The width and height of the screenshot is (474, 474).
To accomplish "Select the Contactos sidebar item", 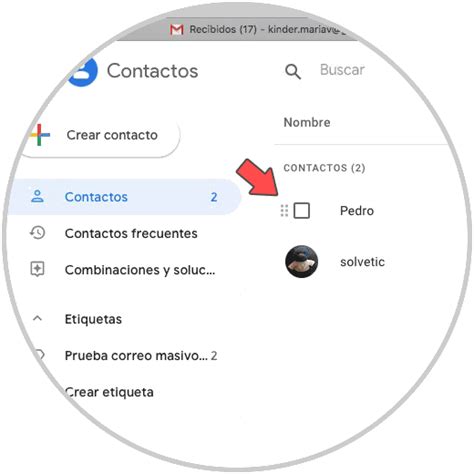I will [123, 197].
